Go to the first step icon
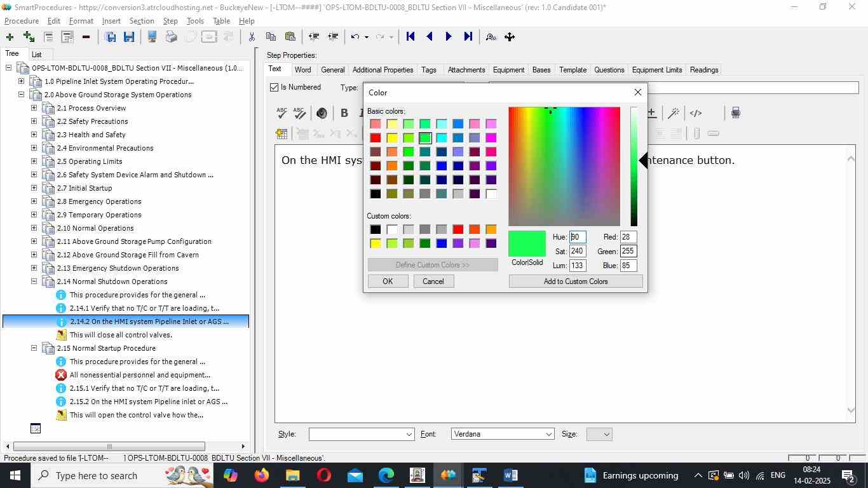 pos(410,37)
